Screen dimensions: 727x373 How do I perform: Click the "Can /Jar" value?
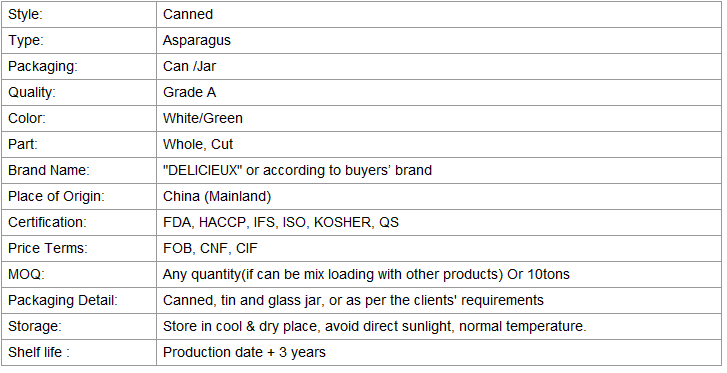(x=189, y=66)
